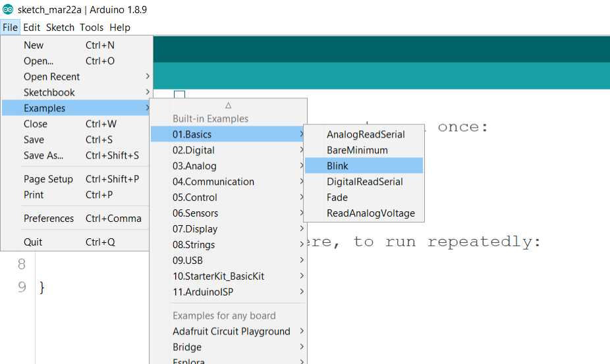The image size is (610, 364).
Task: Expand the 03.Analog examples submenu
Action: [x=228, y=166]
